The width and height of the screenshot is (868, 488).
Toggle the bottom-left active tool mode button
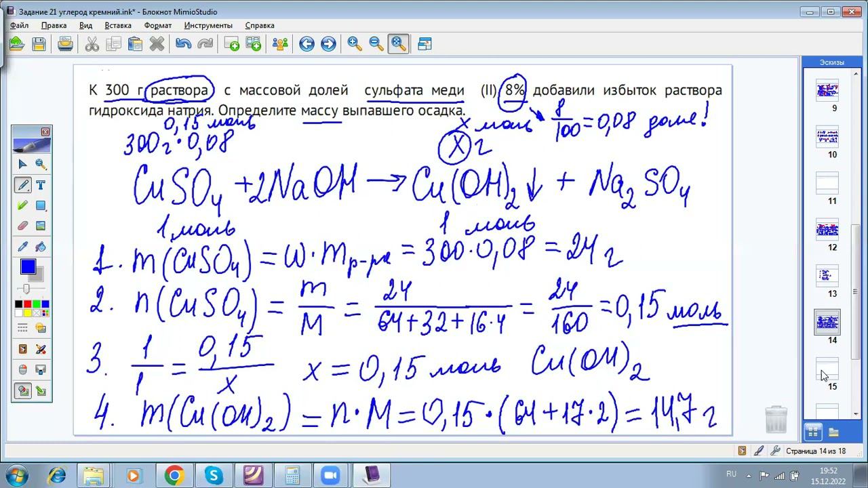(x=23, y=391)
